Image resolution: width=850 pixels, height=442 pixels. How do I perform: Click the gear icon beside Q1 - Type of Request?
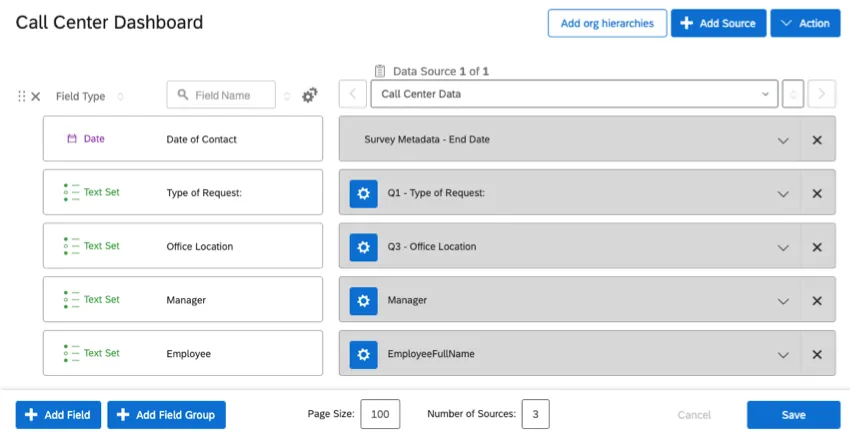pos(363,193)
